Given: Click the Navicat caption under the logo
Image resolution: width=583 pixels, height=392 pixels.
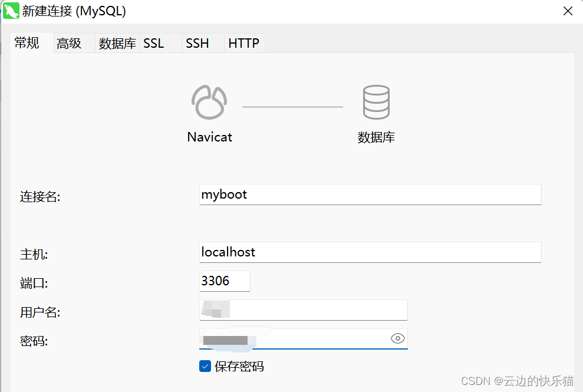Looking at the screenshot, I should pos(210,137).
